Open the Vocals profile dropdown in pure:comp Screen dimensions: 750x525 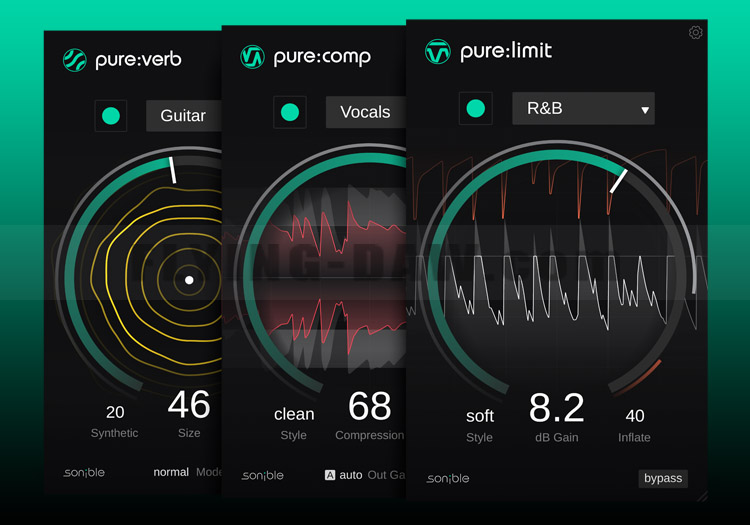(366, 112)
